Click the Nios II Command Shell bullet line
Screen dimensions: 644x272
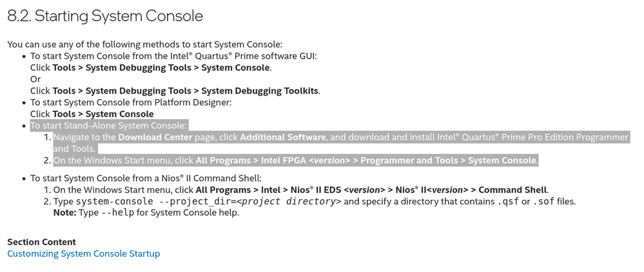(x=146, y=178)
